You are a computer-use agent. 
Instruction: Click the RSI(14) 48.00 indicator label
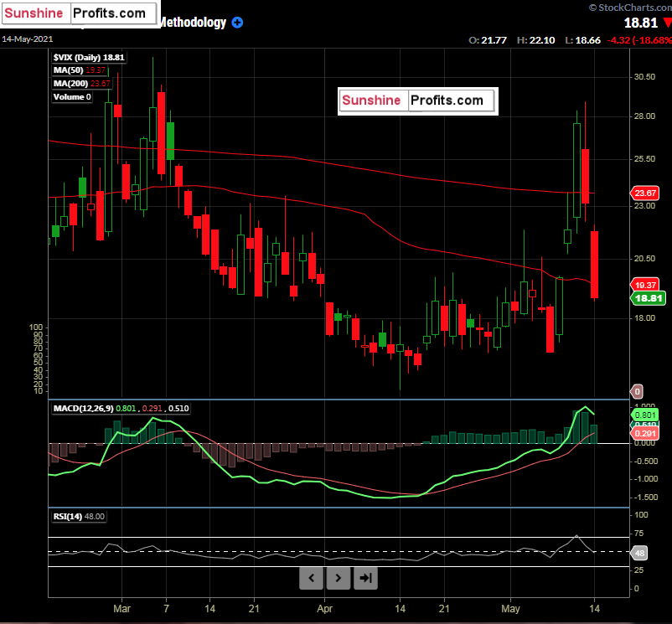(79, 517)
